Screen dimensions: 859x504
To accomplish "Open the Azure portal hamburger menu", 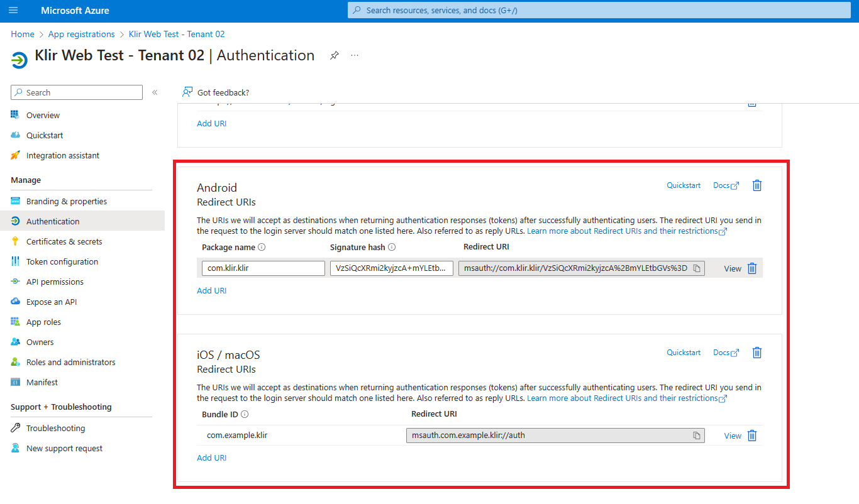I will 14,10.
